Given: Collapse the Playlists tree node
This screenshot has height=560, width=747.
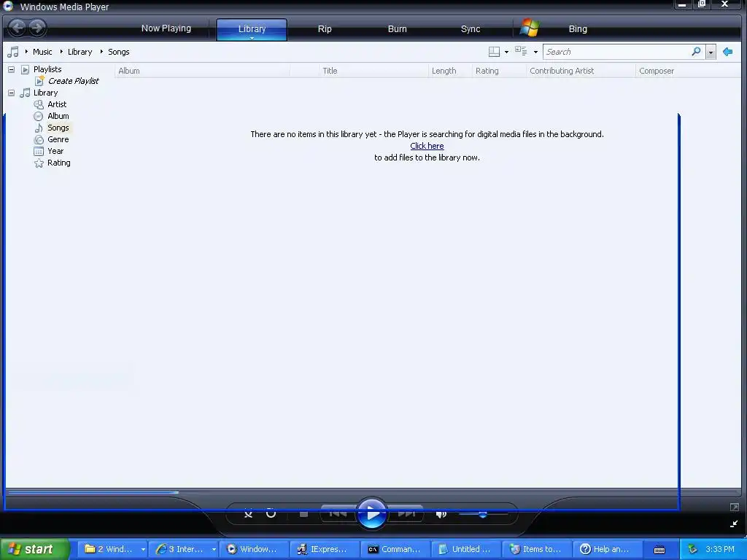Looking at the screenshot, I should (x=11, y=69).
